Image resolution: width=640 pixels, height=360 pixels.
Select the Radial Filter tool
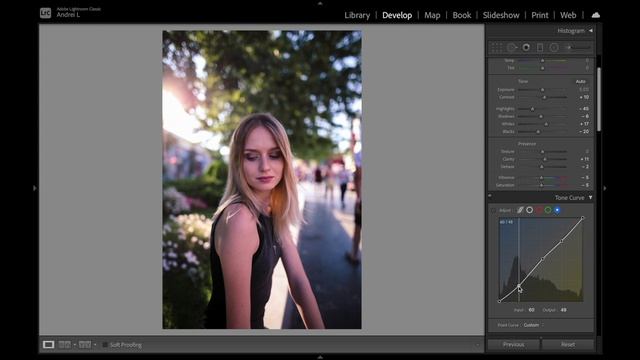(x=554, y=48)
